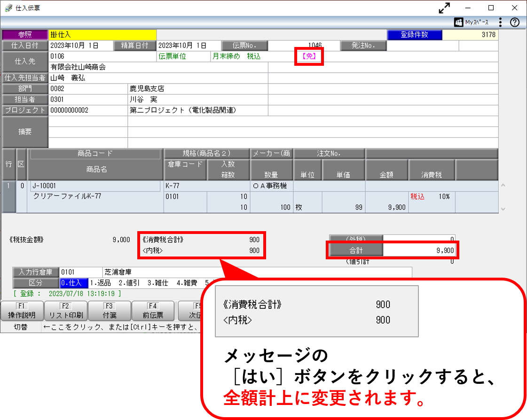This screenshot has width=527, height=420.
Task: Click the 入力行倉庫 code field 0101
Action: pos(81,272)
